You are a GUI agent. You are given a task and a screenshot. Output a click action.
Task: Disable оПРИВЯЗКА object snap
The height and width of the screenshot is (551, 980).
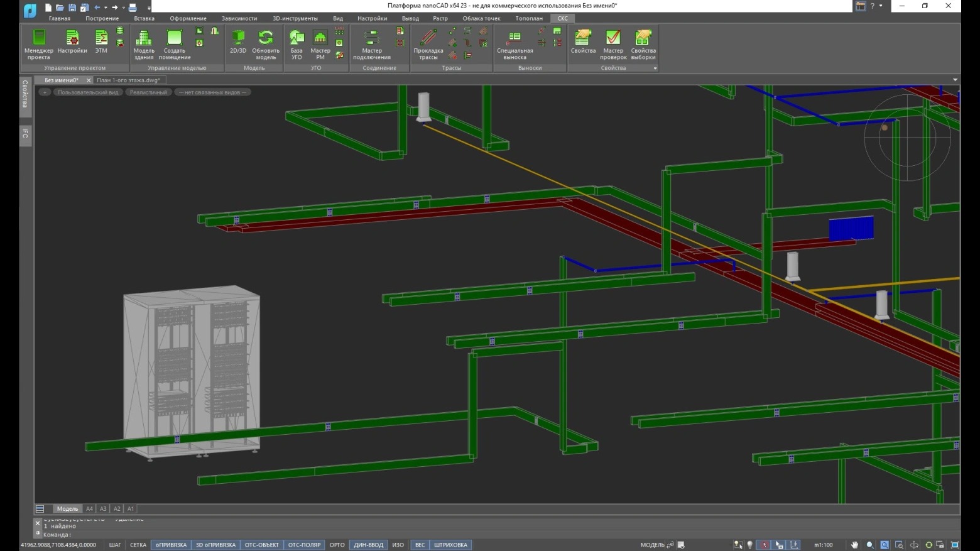point(171,545)
